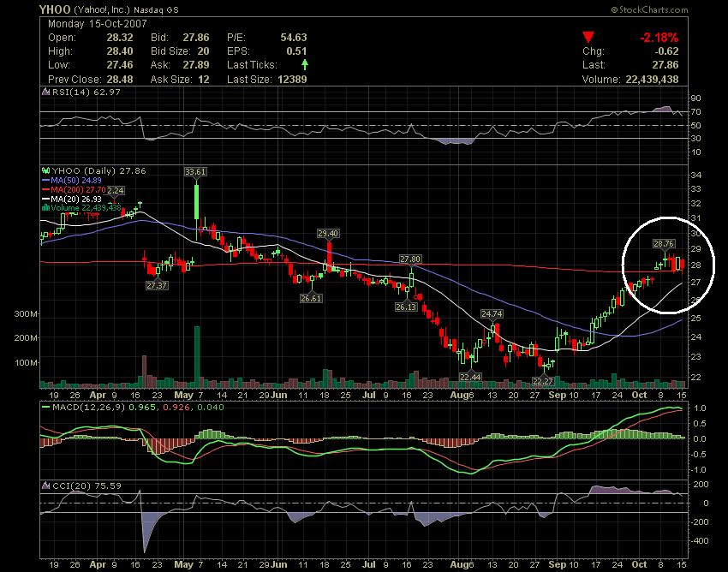Image resolution: width=728 pixels, height=572 pixels.
Task: Click the white MA(20) legend line
Action: 45,199
